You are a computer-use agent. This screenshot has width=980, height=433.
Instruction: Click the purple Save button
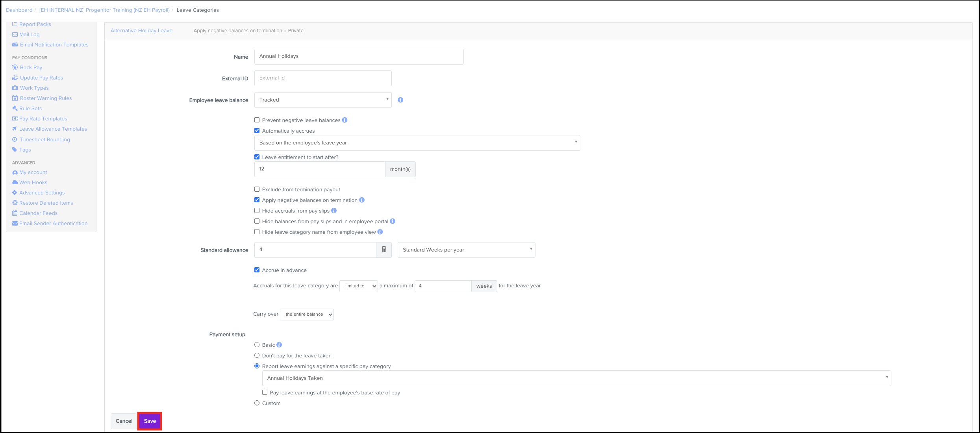click(x=150, y=421)
